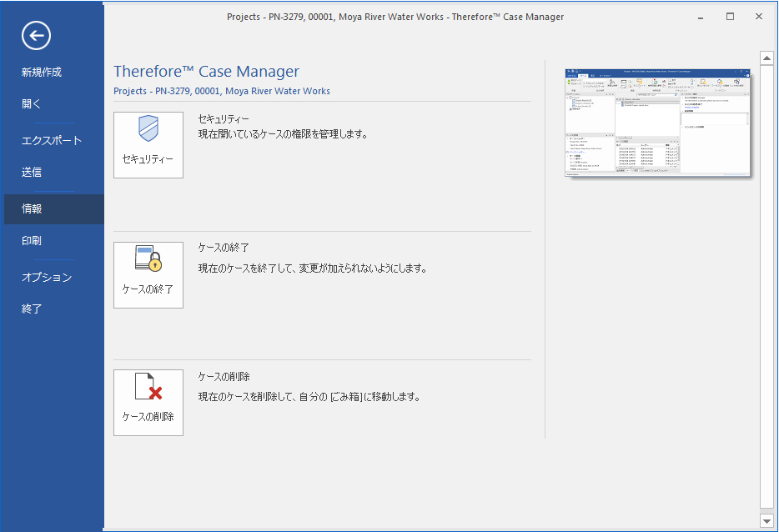Image resolution: width=779 pixels, height=532 pixels.
Task: Open the 印刷 menu item
Action: 32,241
